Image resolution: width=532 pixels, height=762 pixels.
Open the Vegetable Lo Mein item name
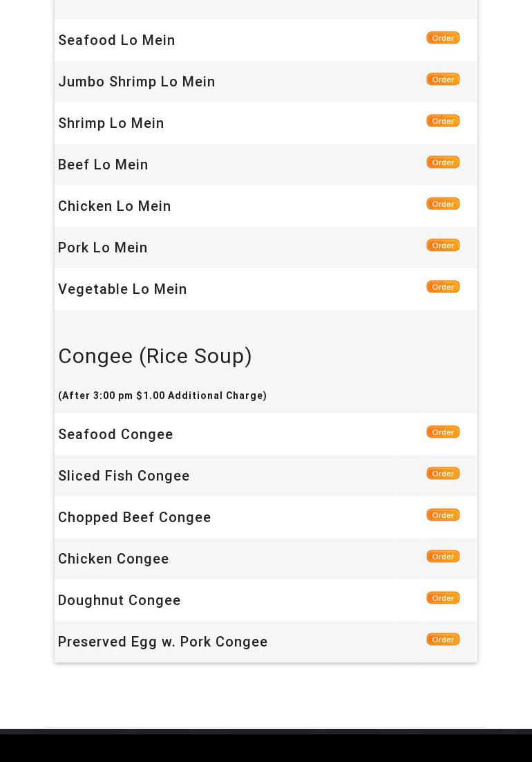(x=122, y=289)
